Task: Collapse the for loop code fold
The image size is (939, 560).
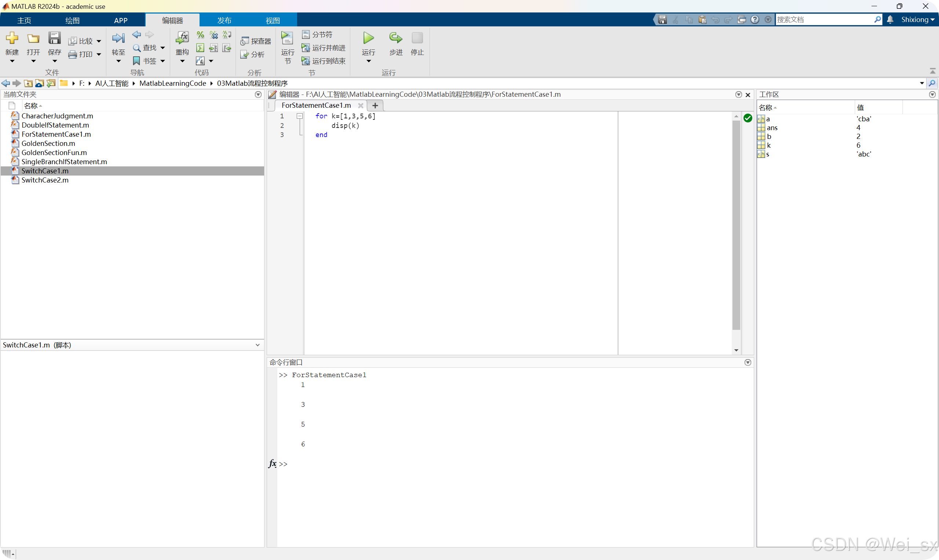Action: click(299, 116)
